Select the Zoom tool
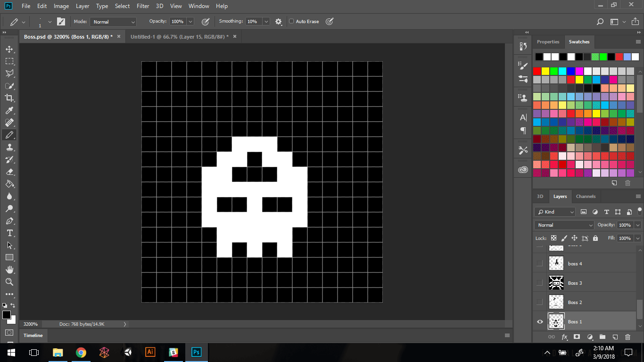The height and width of the screenshot is (362, 644). (9, 282)
